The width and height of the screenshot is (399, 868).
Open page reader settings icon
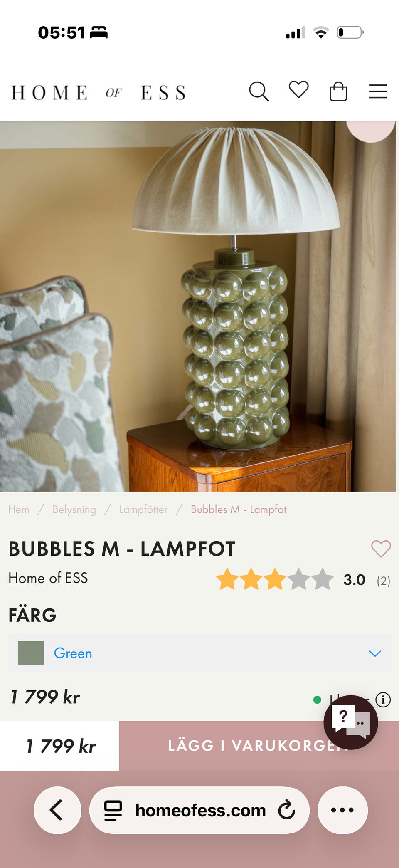click(113, 810)
